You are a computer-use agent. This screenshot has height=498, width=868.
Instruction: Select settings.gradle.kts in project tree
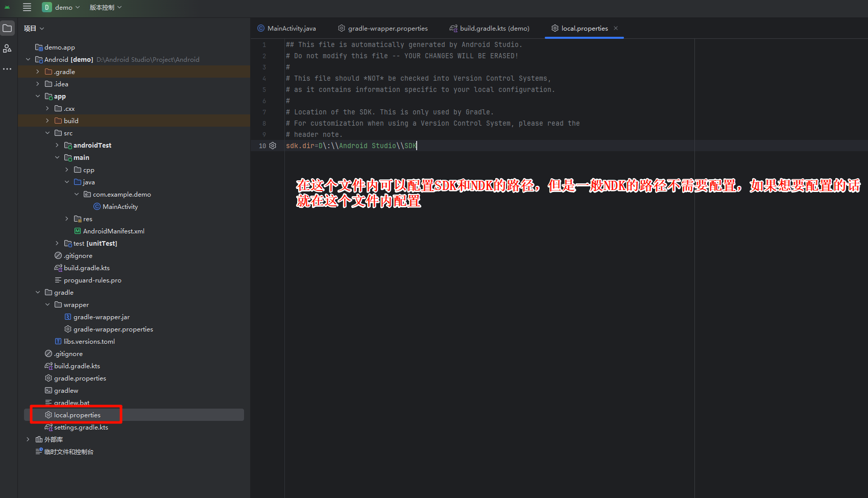click(81, 428)
